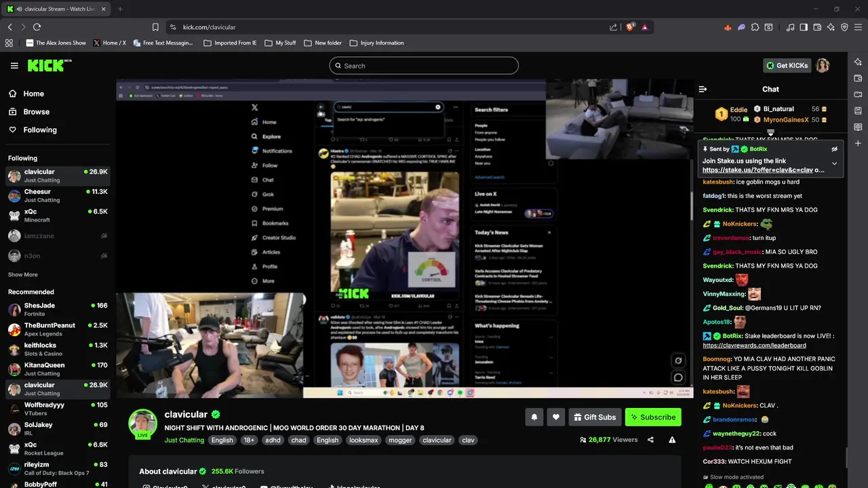Open The Alex Jones Show bookmark
This screenshot has height=488, width=868.
pyautogui.click(x=56, y=43)
